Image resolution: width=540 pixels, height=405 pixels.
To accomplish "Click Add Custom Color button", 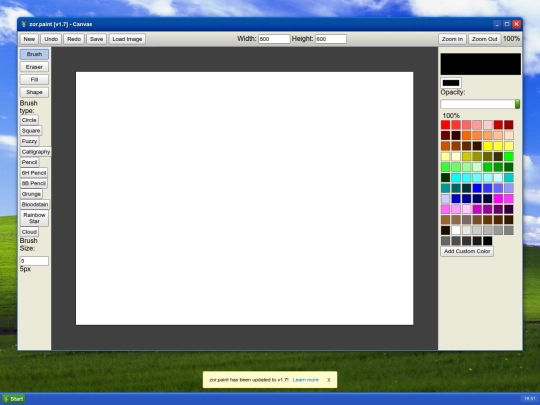I will 467,251.
